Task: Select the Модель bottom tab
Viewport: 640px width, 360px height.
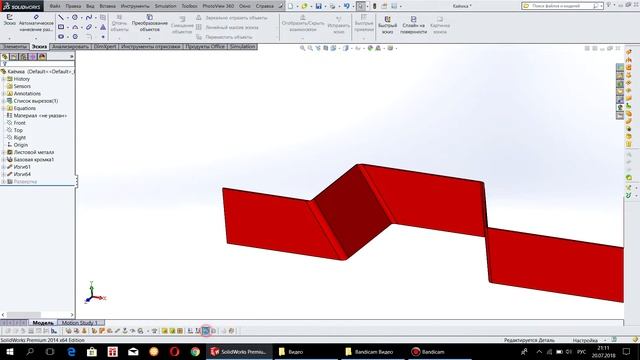Action: (43, 322)
